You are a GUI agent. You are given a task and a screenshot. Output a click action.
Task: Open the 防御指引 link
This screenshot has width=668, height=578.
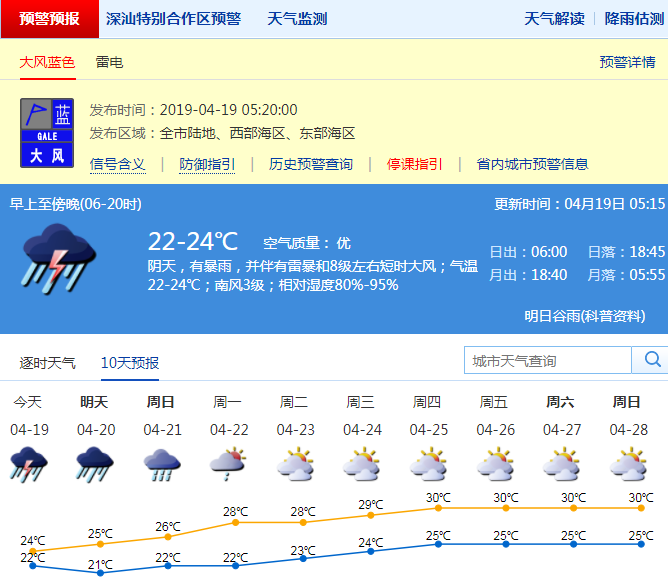(207, 164)
